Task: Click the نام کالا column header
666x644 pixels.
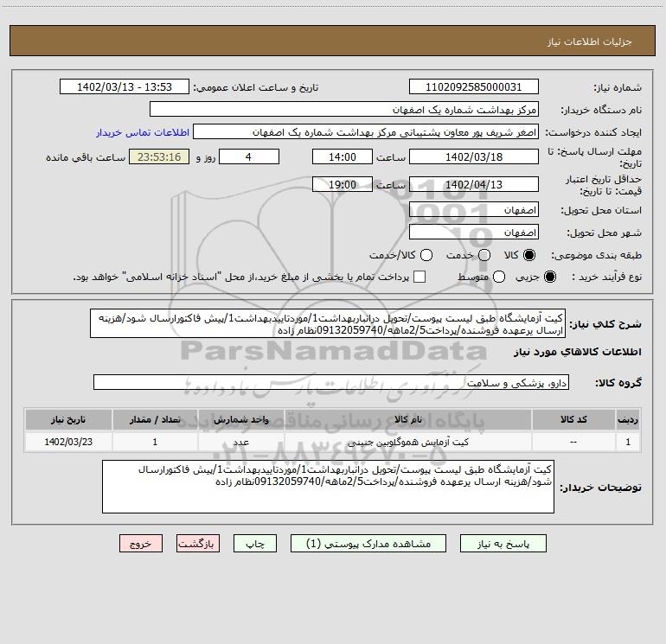Action: click(408, 420)
